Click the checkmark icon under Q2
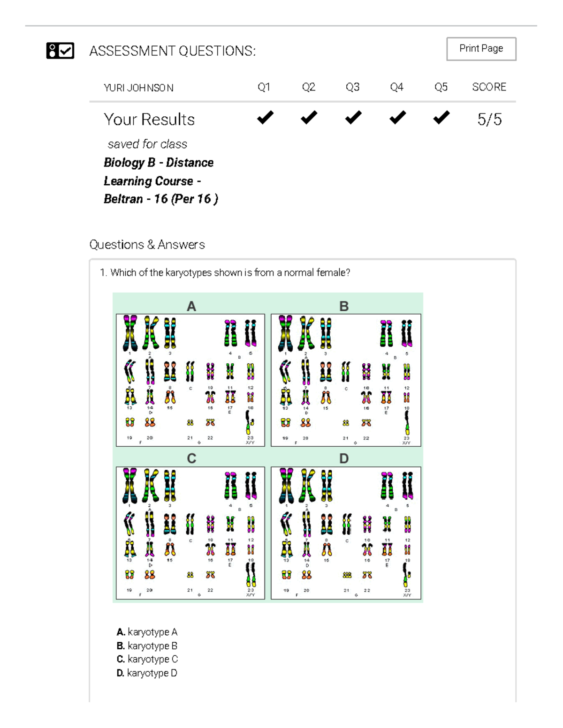The width and height of the screenshot is (563, 728). (309, 118)
